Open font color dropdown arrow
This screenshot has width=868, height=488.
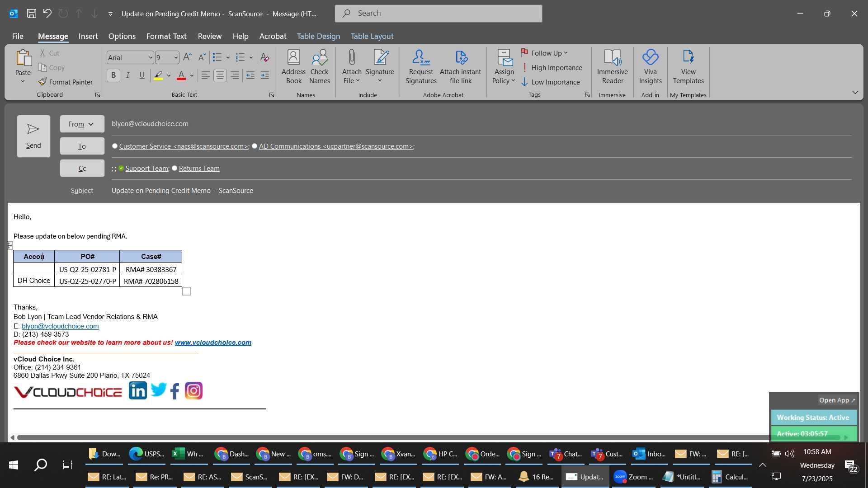click(x=192, y=75)
